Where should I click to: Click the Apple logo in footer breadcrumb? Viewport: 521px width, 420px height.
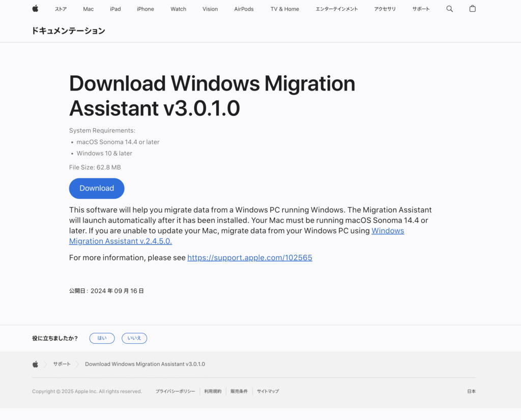pos(35,364)
